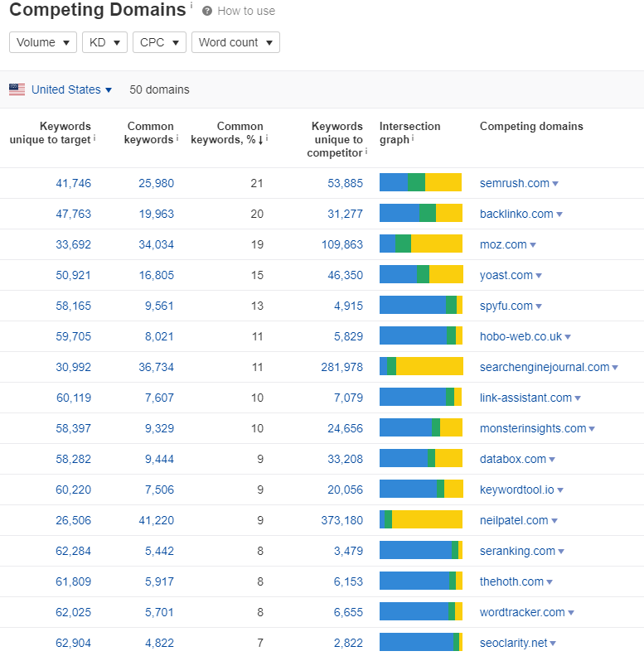
Task: Click the spyfu.com intersection graph bar
Action: [421, 305]
